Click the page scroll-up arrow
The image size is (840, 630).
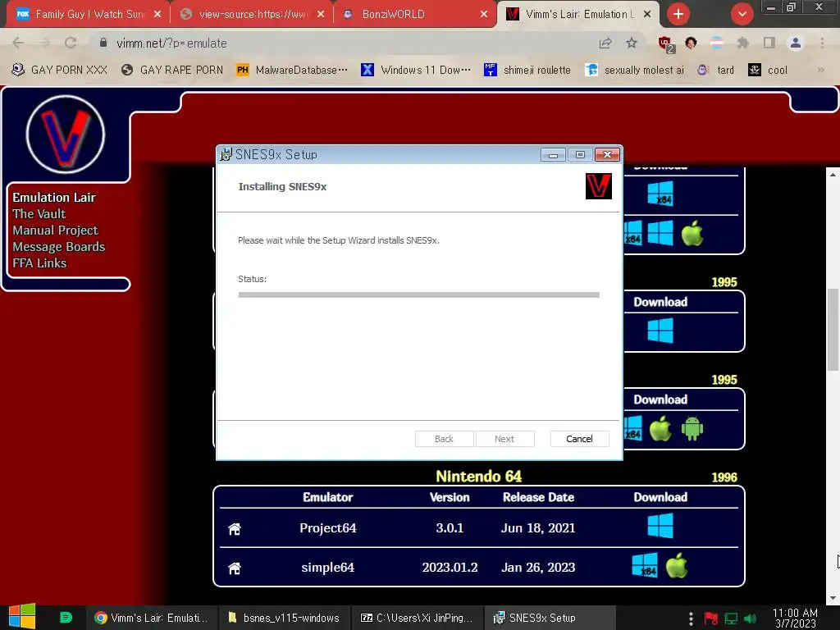pyautogui.click(x=833, y=174)
